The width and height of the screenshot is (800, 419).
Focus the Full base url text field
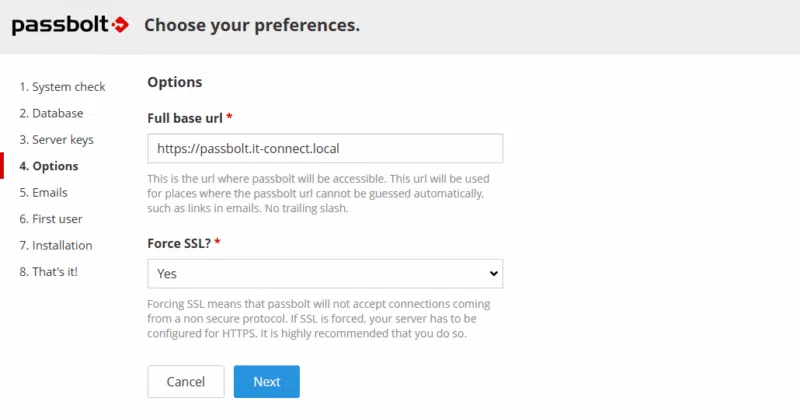tap(325, 149)
